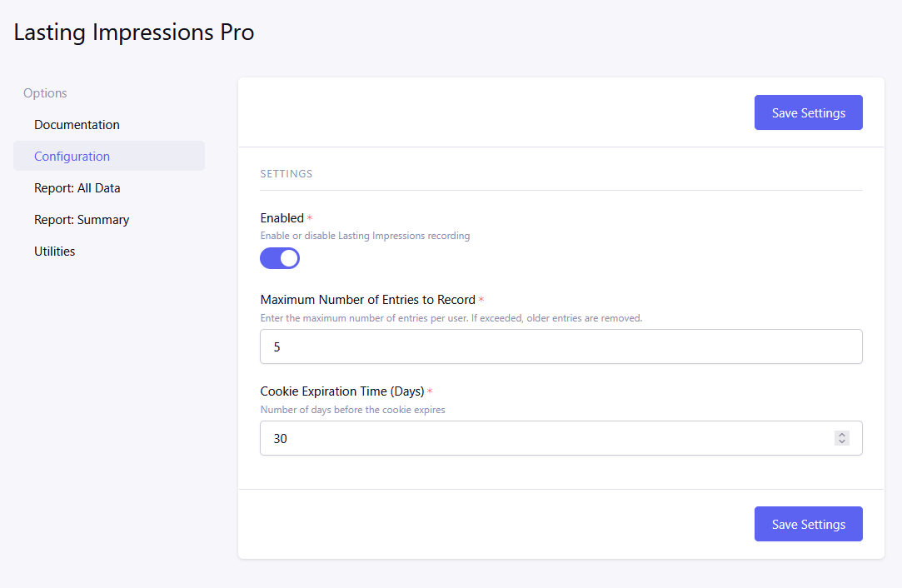
Task: Disable Lasting Impressions recording via the Enabled toggle
Action: [x=279, y=258]
